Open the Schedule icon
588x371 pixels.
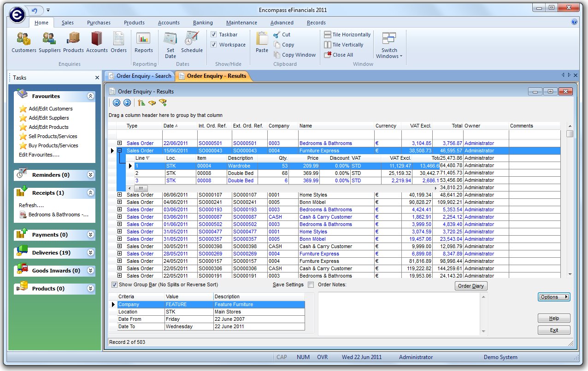192,42
